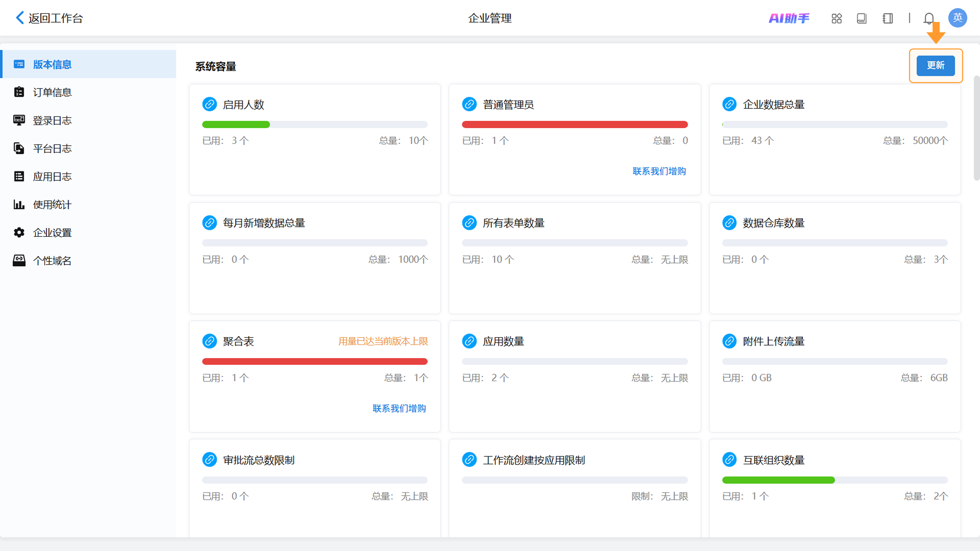Click the link icon on 应用数量 card

(470, 341)
